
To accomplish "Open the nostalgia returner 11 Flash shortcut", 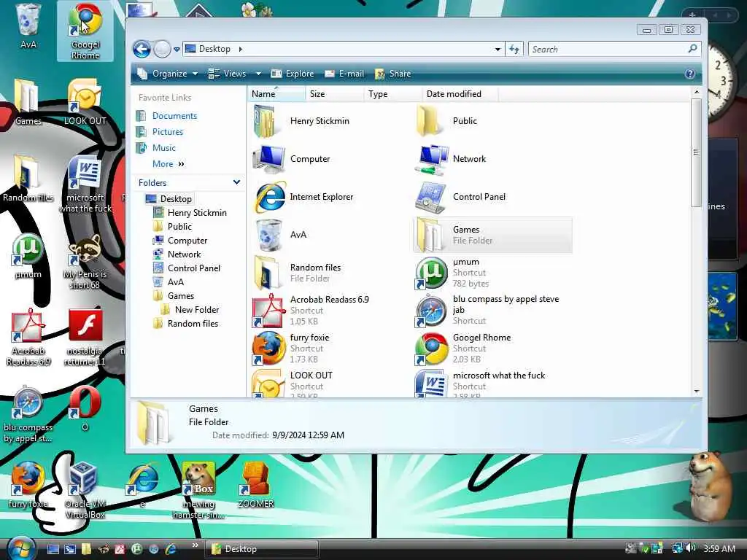I will (x=85, y=337).
